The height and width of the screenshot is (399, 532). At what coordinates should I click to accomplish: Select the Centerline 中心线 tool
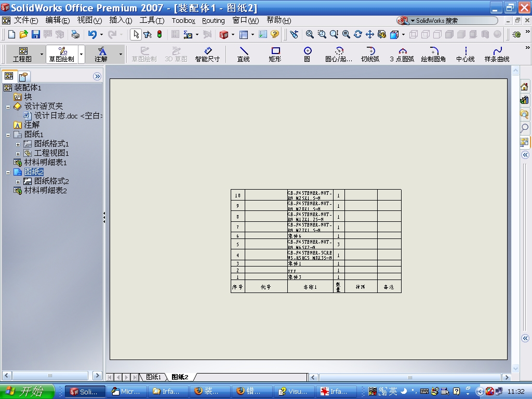465,54
